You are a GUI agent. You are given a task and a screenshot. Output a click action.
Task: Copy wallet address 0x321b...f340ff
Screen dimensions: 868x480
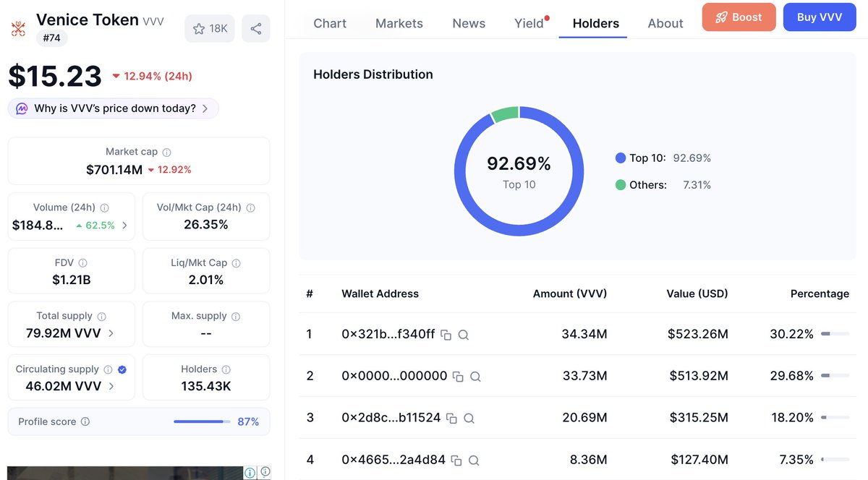pyautogui.click(x=446, y=335)
